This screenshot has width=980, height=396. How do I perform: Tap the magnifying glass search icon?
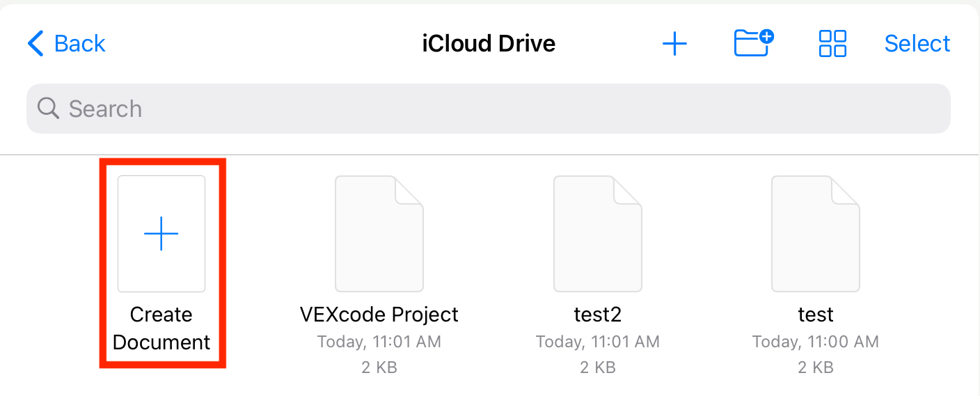pos(48,109)
